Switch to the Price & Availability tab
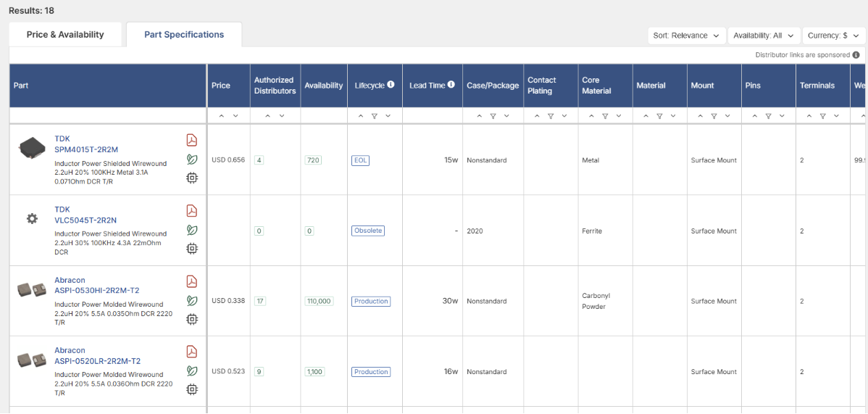 tap(65, 34)
